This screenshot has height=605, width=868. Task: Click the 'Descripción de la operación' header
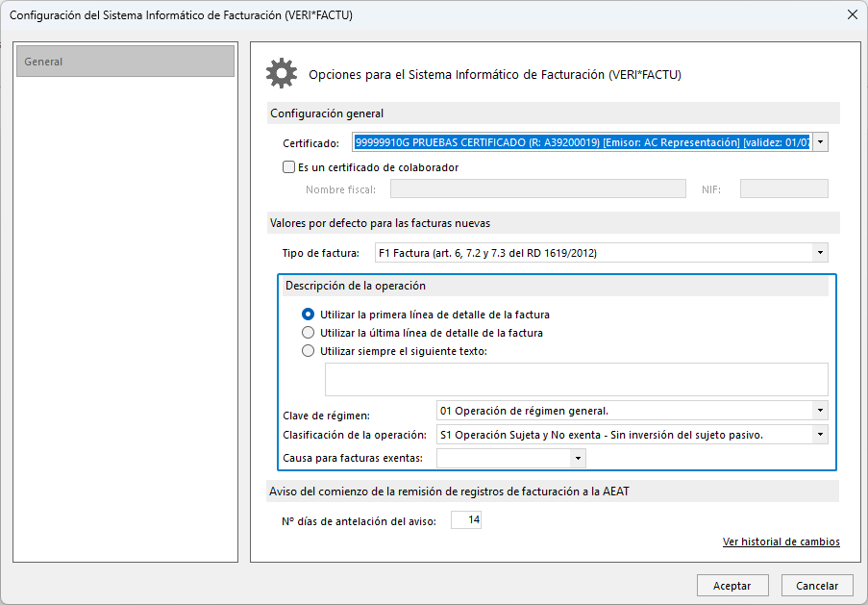[557, 286]
